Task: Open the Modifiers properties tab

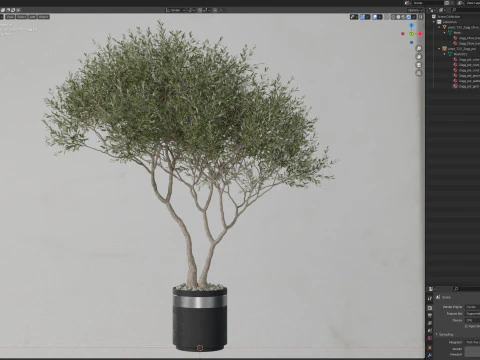Action: (x=430, y=355)
